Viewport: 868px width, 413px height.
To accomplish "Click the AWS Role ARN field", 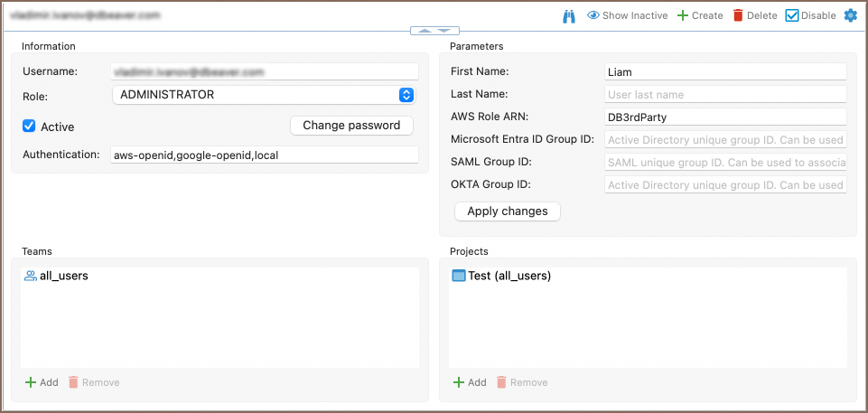I will pos(724,117).
